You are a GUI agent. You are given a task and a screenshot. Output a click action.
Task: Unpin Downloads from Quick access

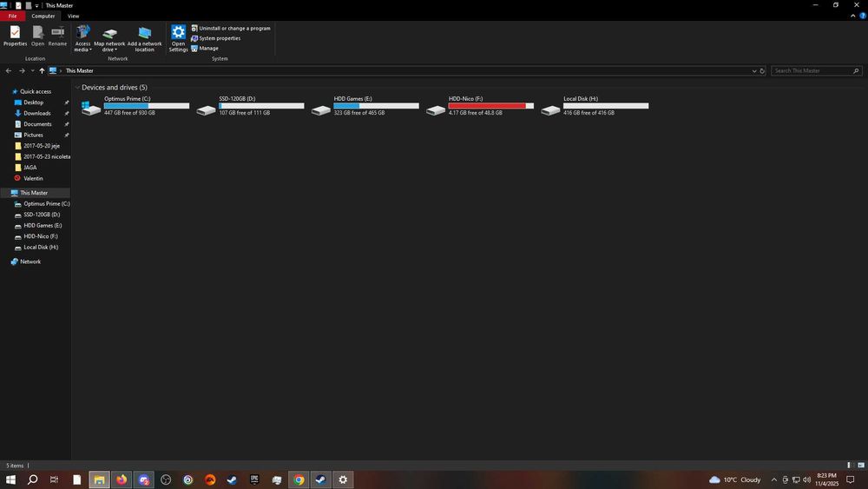pos(67,114)
